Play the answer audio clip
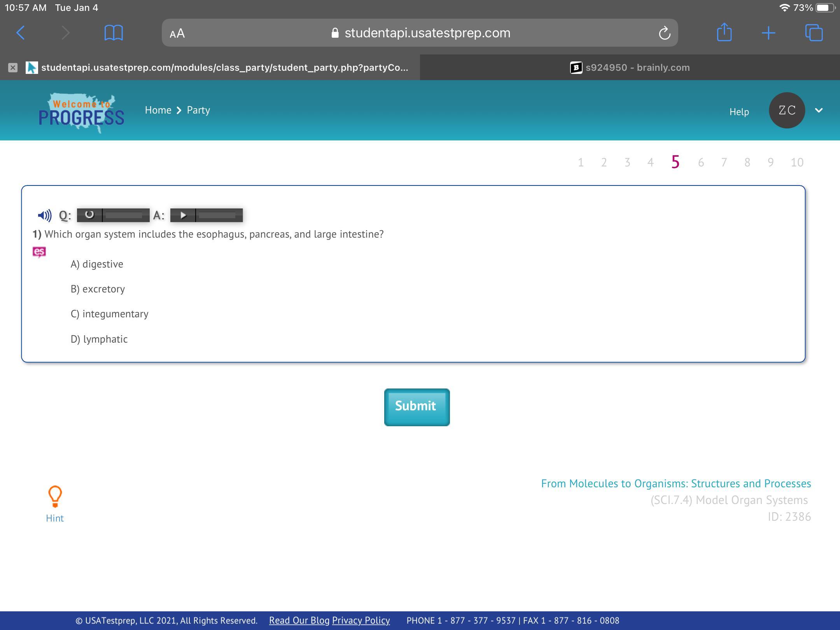Image resolution: width=840 pixels, height=630 pixels. pos(183,215)
